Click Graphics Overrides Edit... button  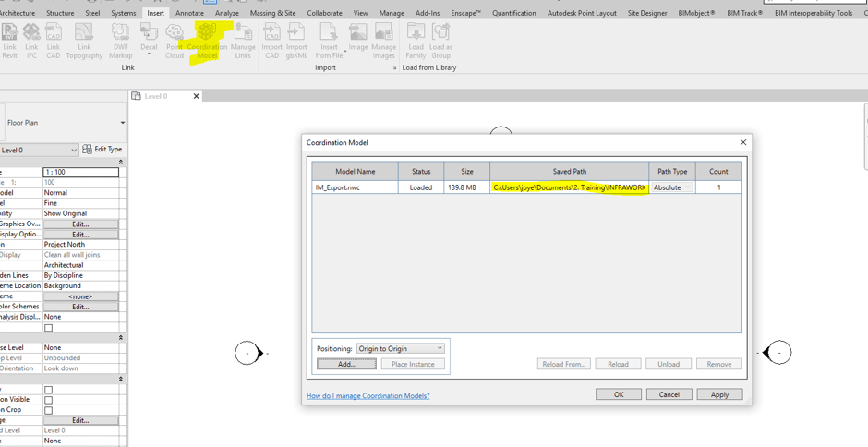click(x=81, y=223)
